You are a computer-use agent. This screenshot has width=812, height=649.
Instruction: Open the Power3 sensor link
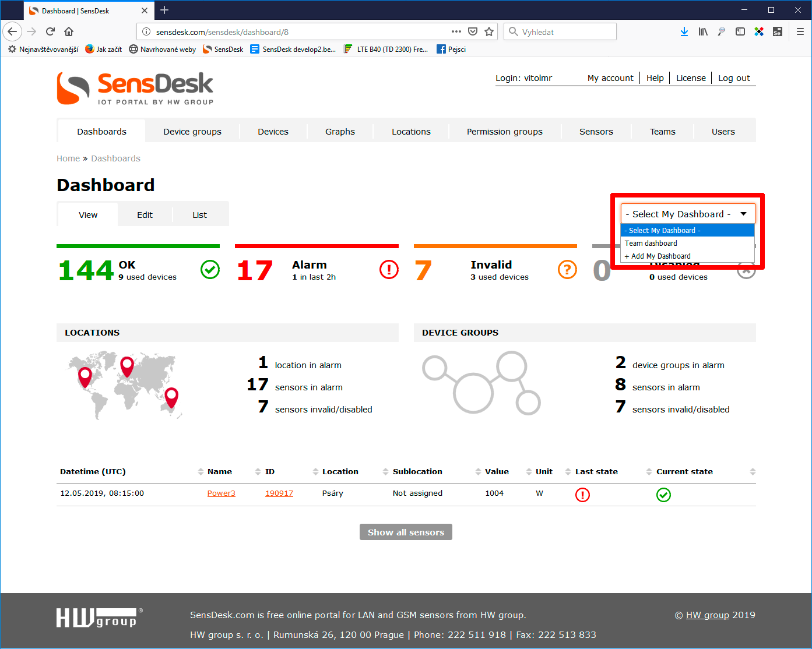pos(221,493)
